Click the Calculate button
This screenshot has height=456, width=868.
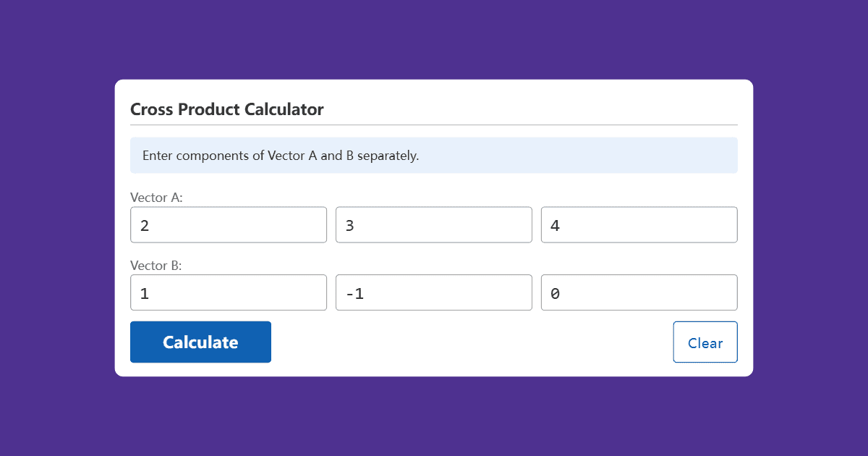click(200, 342)
